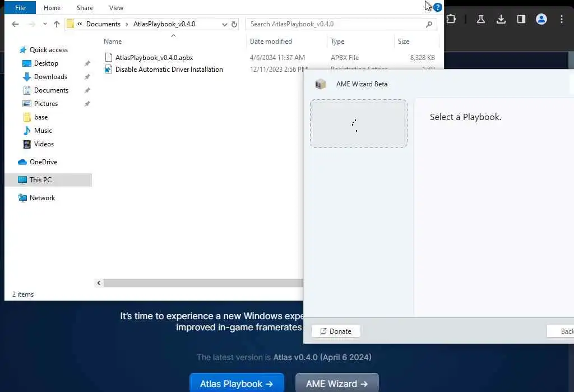Go back using Explorer's back arrow
Screen dimensions: 574x392
(x=15, y=24)
